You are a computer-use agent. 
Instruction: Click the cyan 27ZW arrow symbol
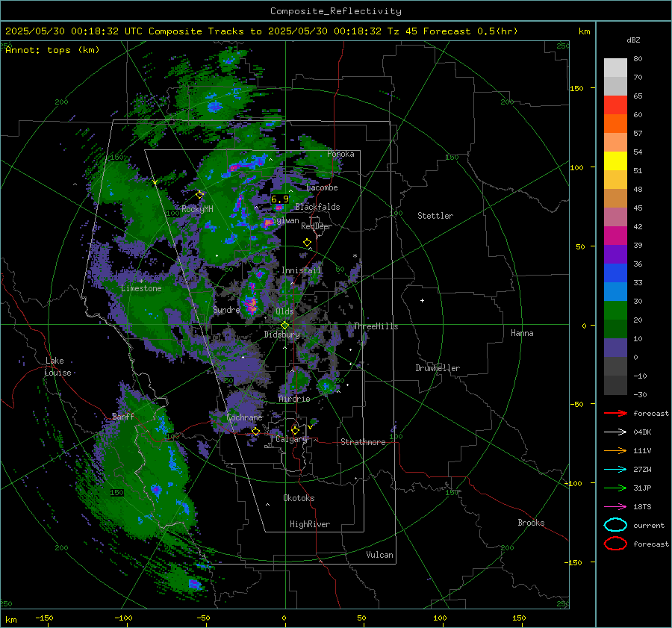(x=615, y=470)
